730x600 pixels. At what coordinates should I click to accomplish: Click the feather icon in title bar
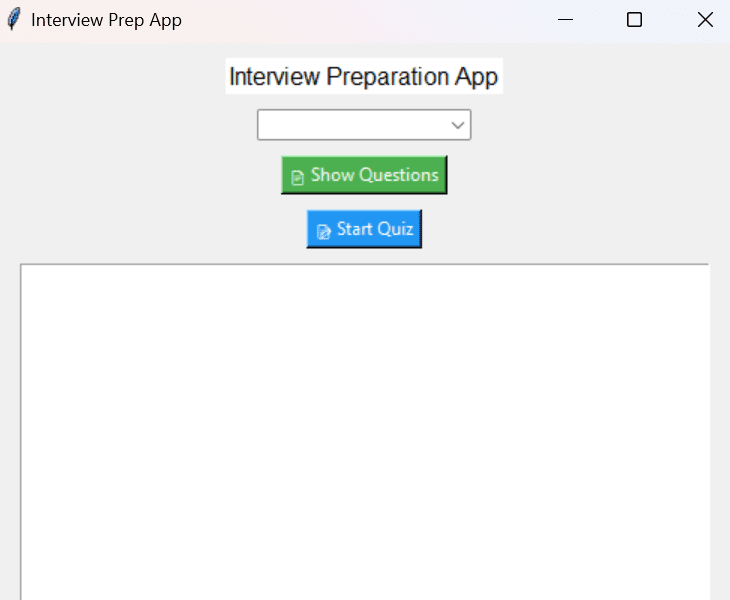click(14, 20)
